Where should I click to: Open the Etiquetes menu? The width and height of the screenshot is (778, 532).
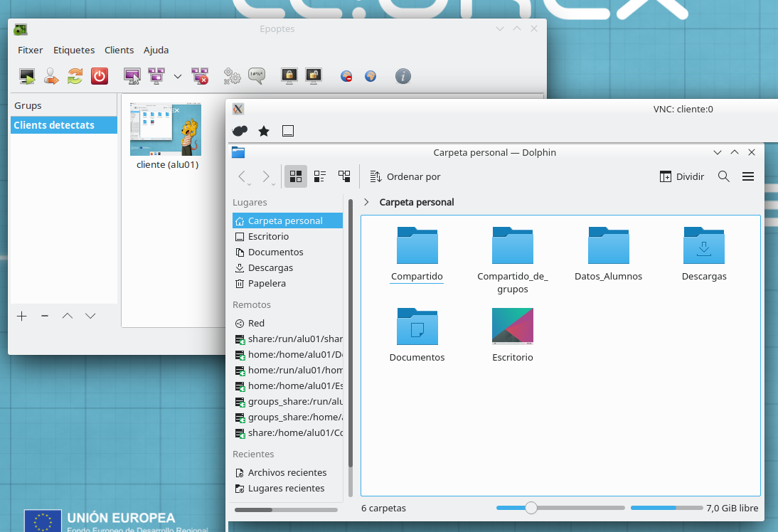pyautogui.click(x=74, y=50)
